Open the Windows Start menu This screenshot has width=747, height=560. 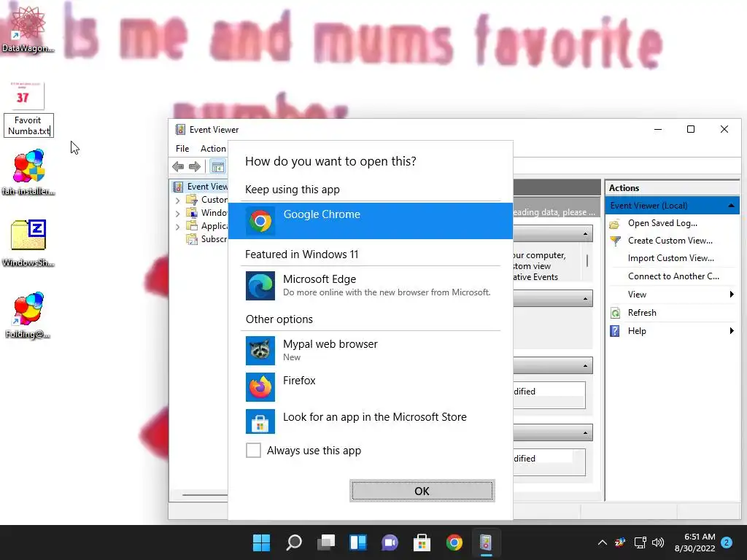coord(261,542)
